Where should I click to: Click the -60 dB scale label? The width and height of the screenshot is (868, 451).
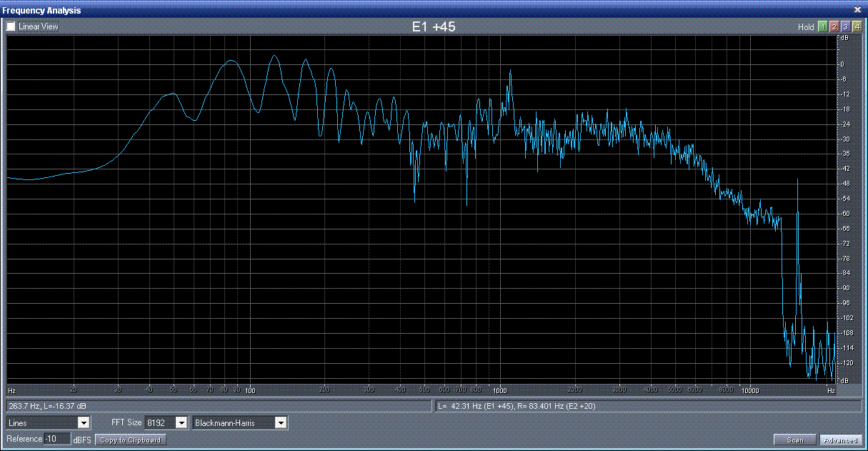[846, 213]
